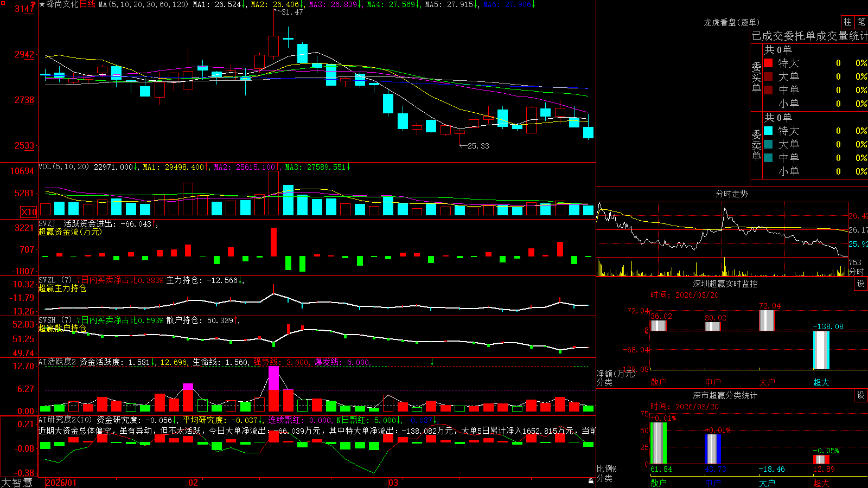Click the 7日内买卖净占比0.383% text
The width and height of the screenshot is (868, 488).
[120, 280]
